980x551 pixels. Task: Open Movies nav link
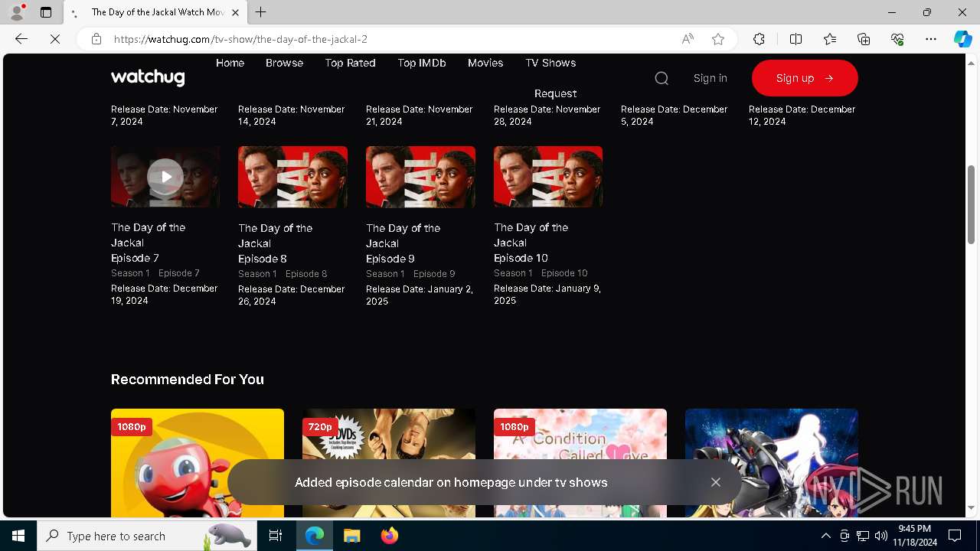click(x=485, y=63)
